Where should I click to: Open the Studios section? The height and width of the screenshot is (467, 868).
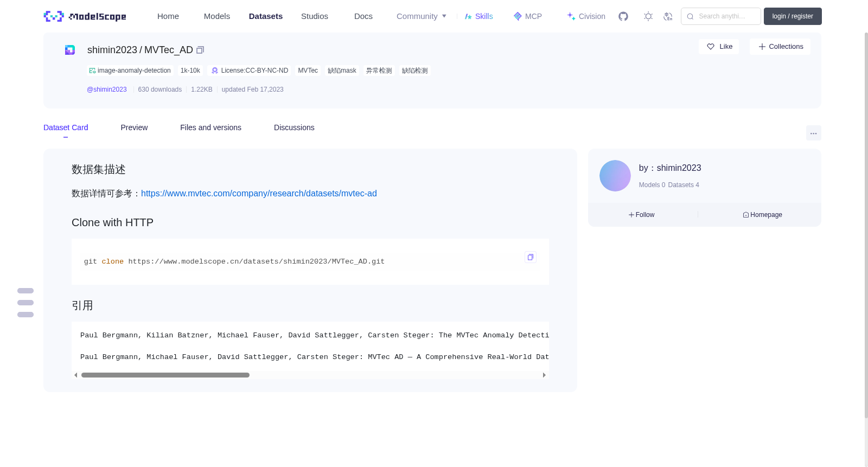coord(315,16)
